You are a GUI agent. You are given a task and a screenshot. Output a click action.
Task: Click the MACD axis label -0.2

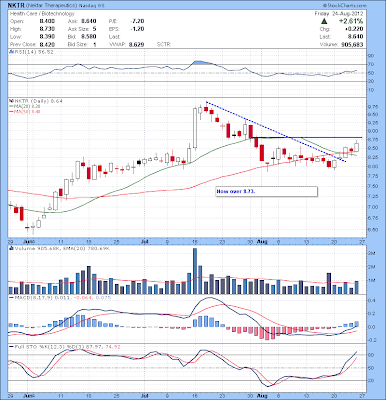point(372,340)
